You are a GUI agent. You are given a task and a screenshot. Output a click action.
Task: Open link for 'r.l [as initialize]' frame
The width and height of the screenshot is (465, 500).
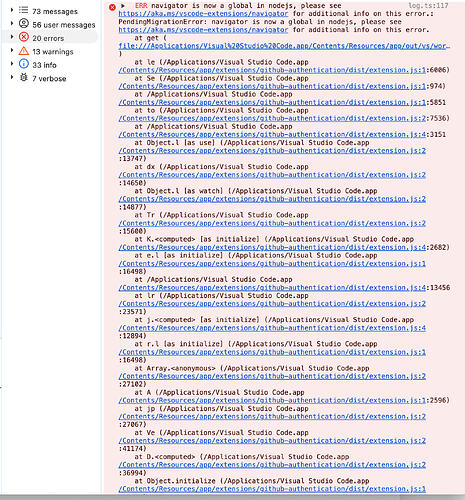[x=272, y=352]
